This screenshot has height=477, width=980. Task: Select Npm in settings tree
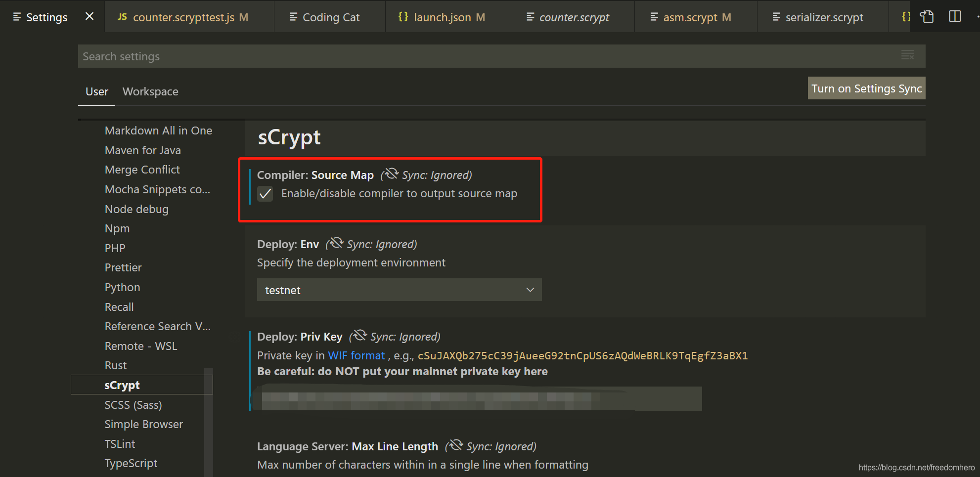(x=117, y=228)
